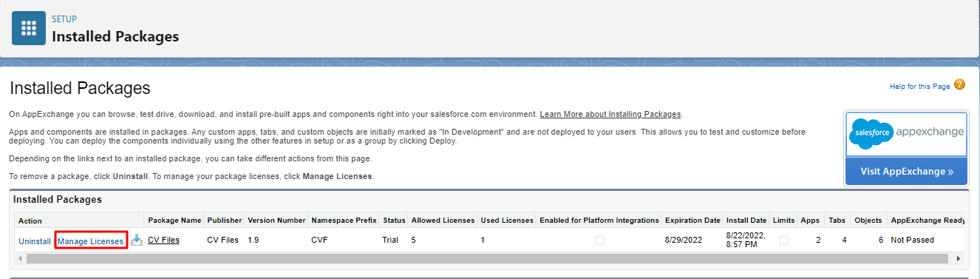The image size is (980, 279).
Task: Toggle the Limits checkbox for CV Files
Action: point(783,241)
